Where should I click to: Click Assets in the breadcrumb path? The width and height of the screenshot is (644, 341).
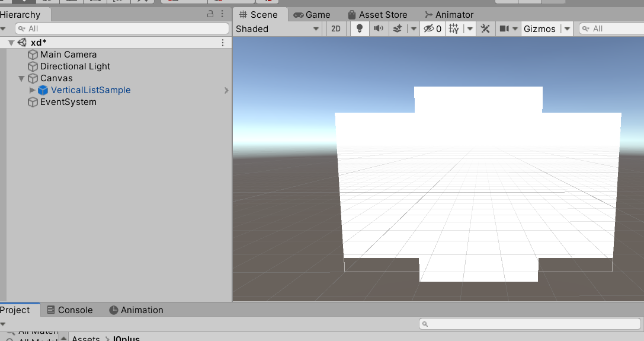click(x=86, y=338)
